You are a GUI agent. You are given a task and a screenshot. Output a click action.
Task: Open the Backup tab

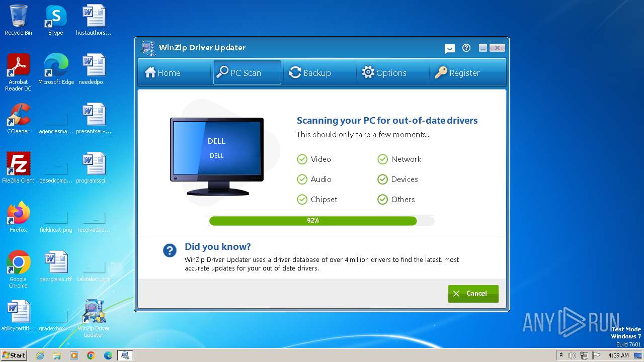point(319,73)
